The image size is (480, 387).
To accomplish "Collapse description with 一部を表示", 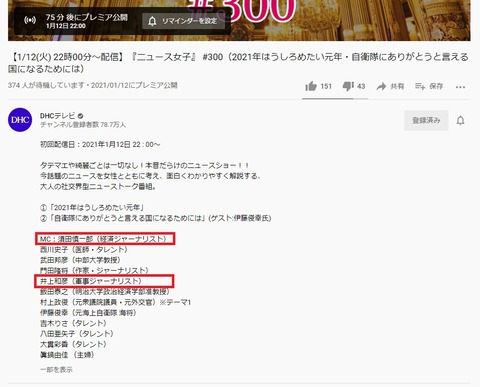I will coord(56,369).
